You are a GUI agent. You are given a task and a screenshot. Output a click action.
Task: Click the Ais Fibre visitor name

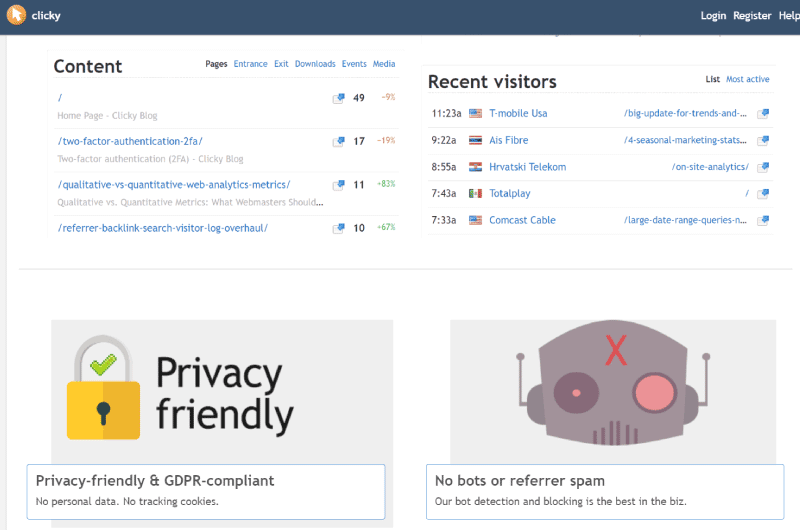pyautogui.click(x=509, y=140)
